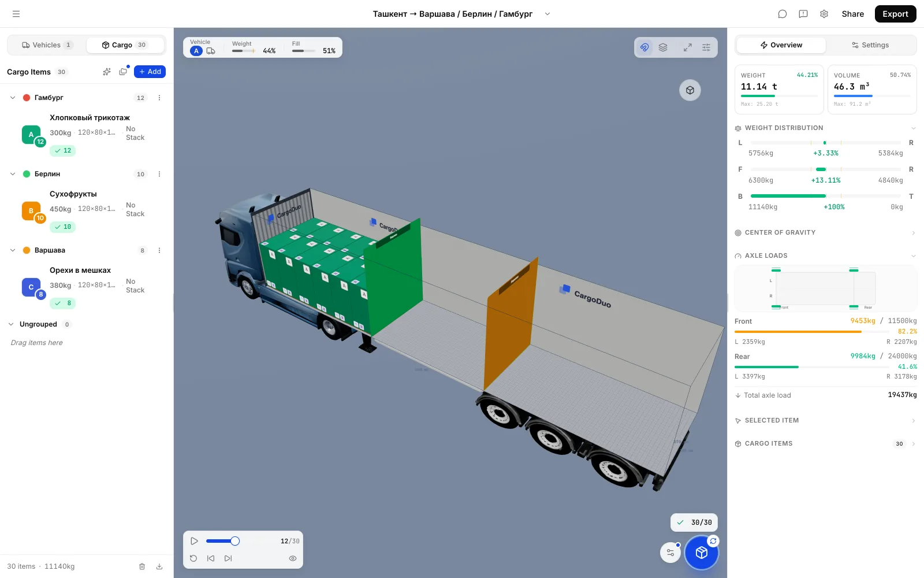Collapse Weight Distribution section
Viewport: 924px width, 578px height.
pyautogui.click(x=913, y=128)
